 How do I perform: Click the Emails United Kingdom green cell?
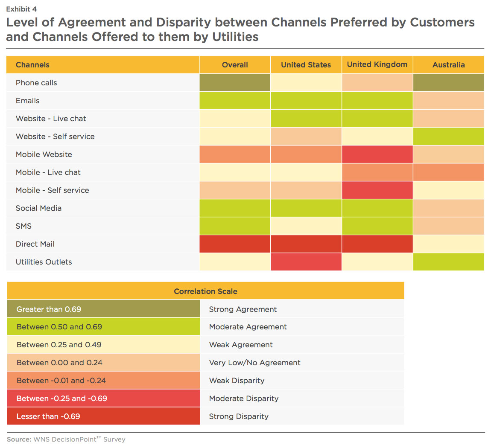377,100
